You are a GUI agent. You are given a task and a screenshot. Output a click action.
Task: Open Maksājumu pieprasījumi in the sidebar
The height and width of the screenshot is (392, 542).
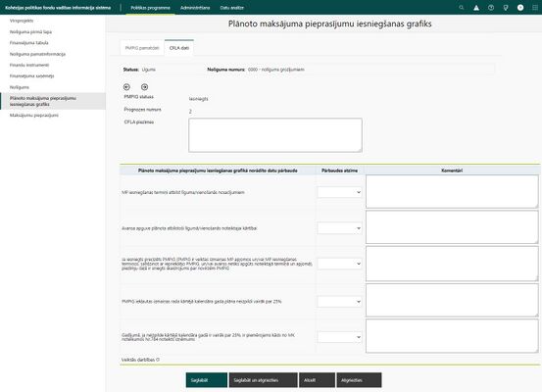click(34, 115)
